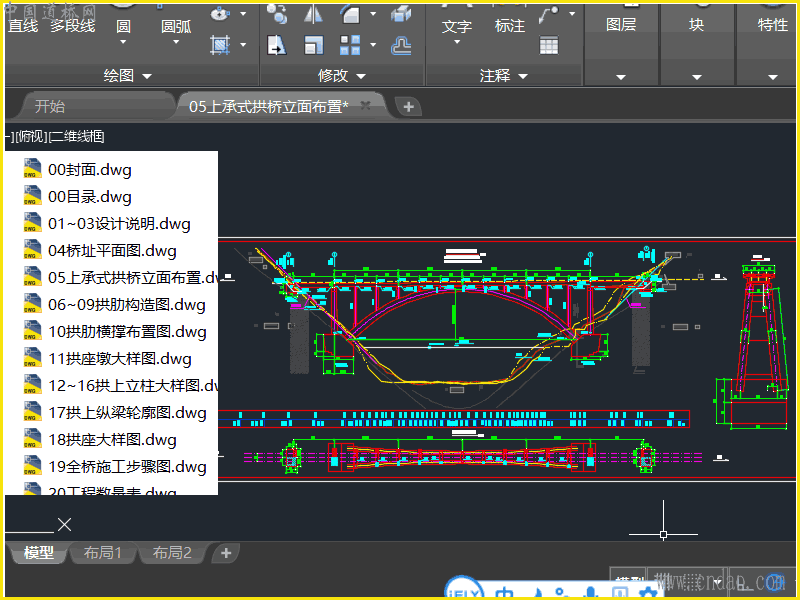The image size is (800, 600).
Task: Expand the 注释 panel
Action: pyautogui.click(x=503, y=76)
